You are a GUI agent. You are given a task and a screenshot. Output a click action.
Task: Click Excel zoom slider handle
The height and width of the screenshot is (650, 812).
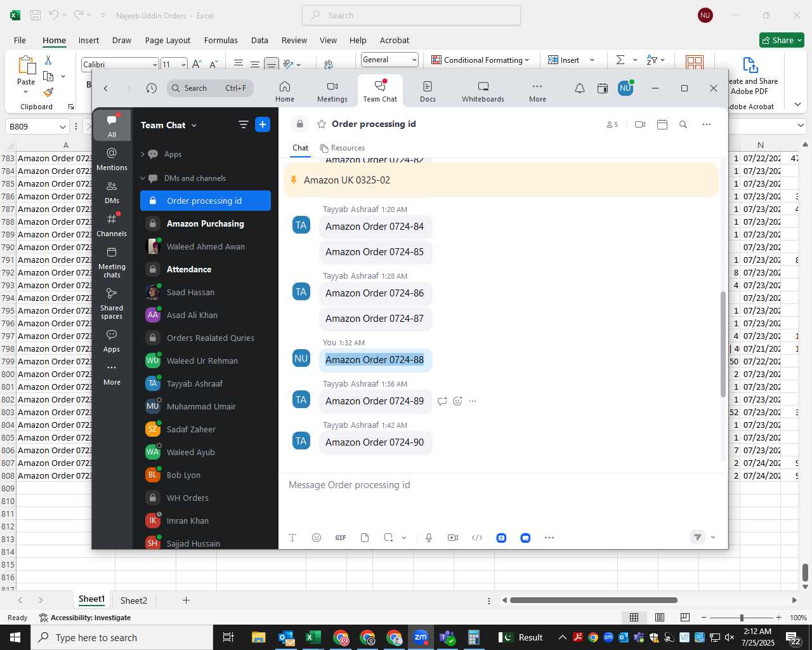742,618
